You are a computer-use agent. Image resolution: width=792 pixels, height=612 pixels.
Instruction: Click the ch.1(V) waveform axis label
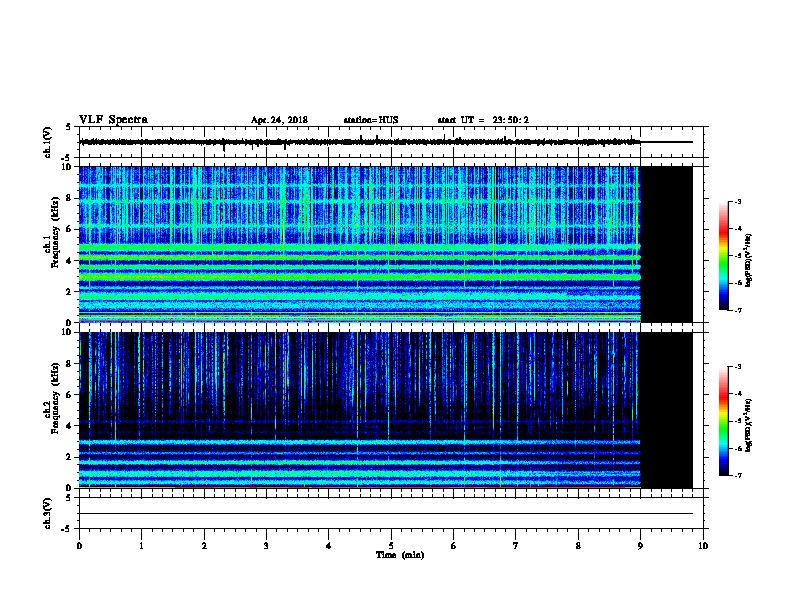47,142
